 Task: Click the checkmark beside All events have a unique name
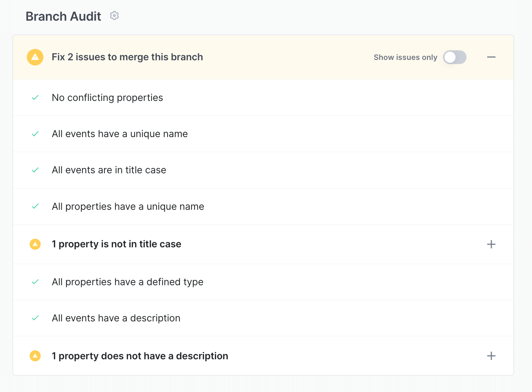coord(35,134)
